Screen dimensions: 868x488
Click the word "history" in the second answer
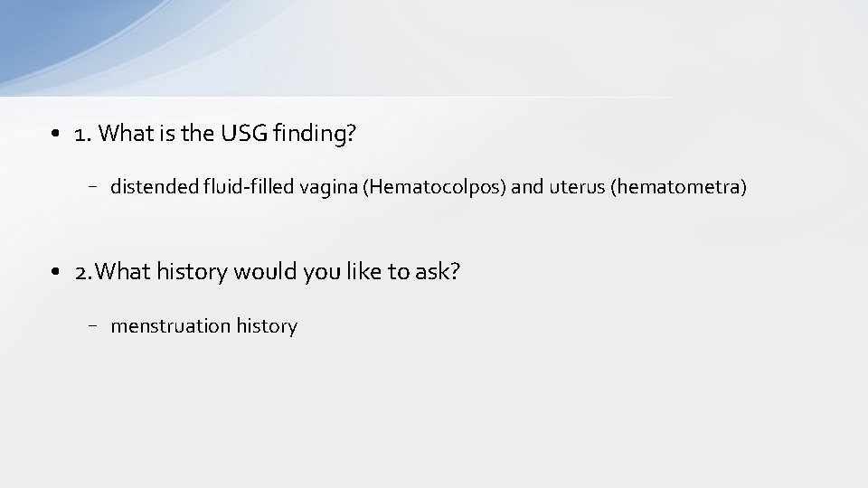pyautogui.click(x=266, y=326)
